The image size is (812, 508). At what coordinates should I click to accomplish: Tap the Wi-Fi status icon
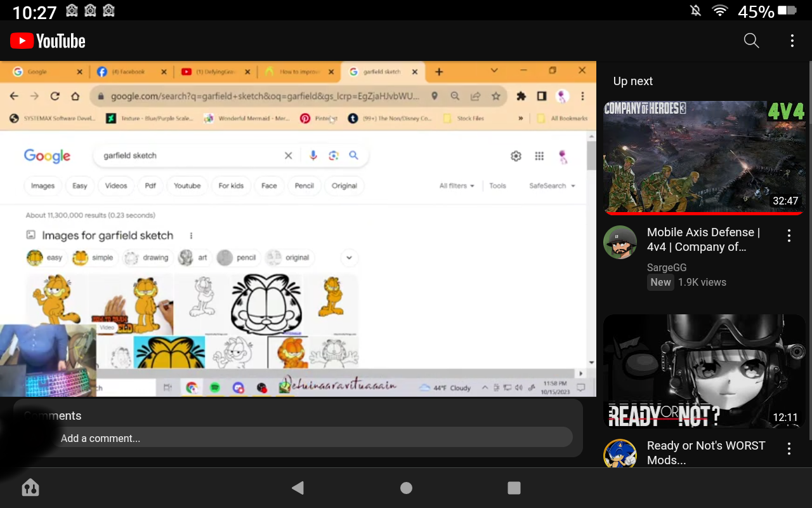coord(719,11)
